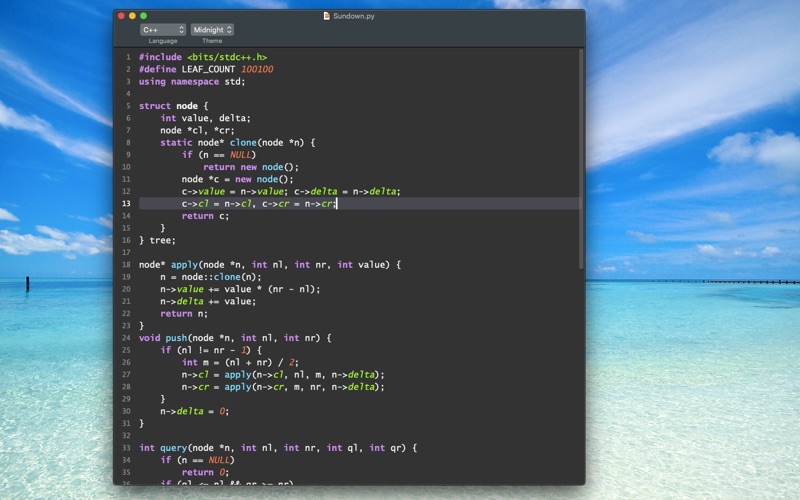Click line number 13 in the gutter

click(126, 204)
